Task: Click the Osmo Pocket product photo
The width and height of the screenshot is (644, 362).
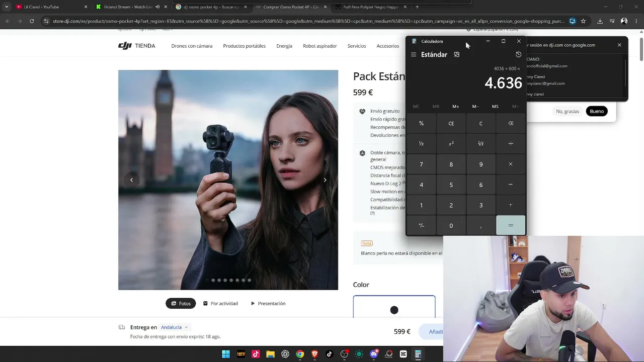Action: (x=228, y=180)
